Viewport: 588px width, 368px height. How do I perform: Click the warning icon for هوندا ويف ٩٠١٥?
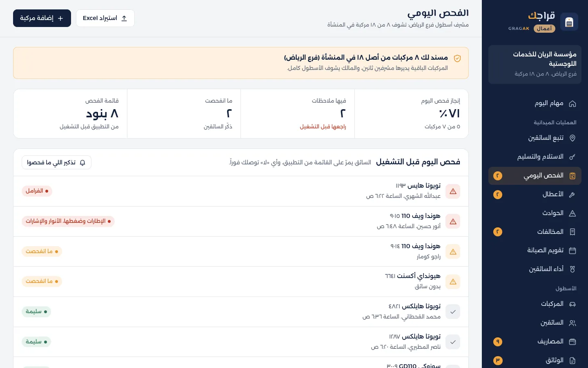(453, 222)
